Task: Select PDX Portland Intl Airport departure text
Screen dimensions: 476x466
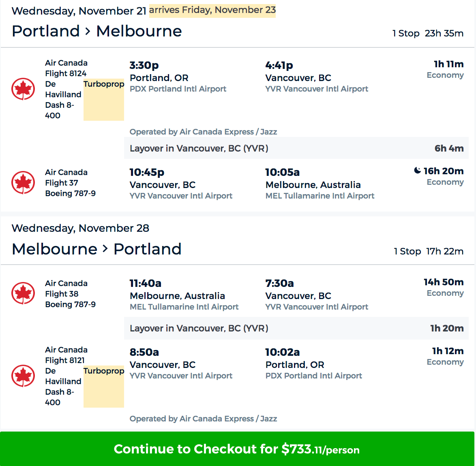Action: (178, 89)
